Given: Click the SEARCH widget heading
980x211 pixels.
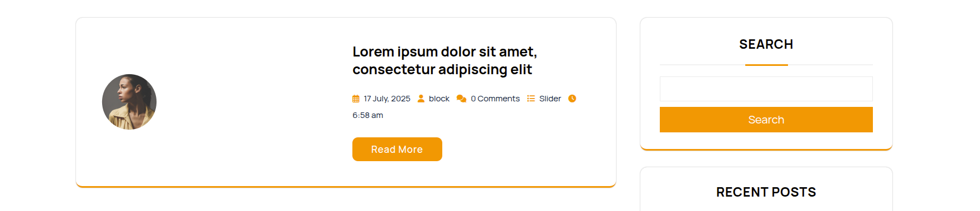Looking at the screenshot, I should point(766,44).
